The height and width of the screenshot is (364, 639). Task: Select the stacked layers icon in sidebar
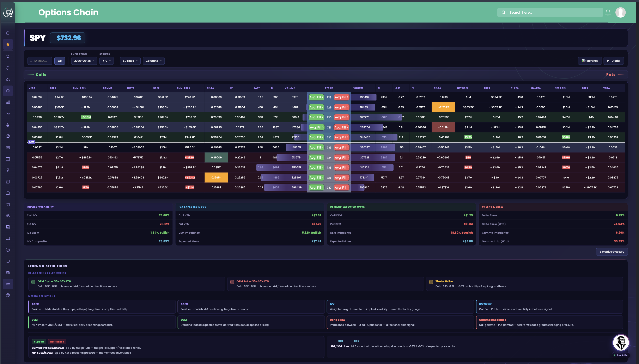(x=8, y=91)
